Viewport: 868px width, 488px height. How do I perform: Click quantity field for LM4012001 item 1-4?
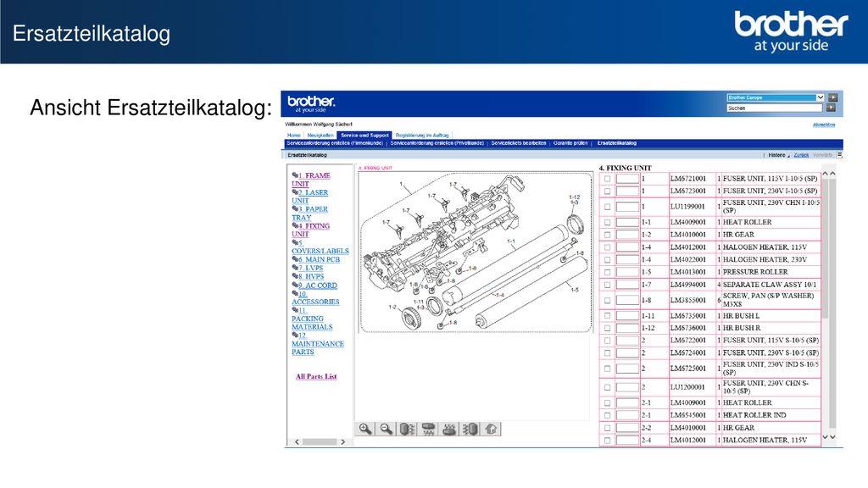click(x=627, y=247)
